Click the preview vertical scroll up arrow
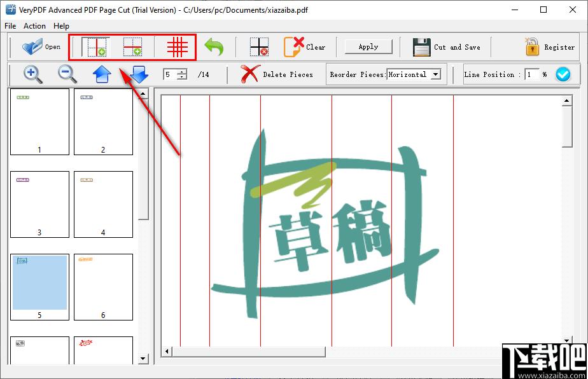The height and width of the screenshot is (379, 588). [x=566, y=100]
